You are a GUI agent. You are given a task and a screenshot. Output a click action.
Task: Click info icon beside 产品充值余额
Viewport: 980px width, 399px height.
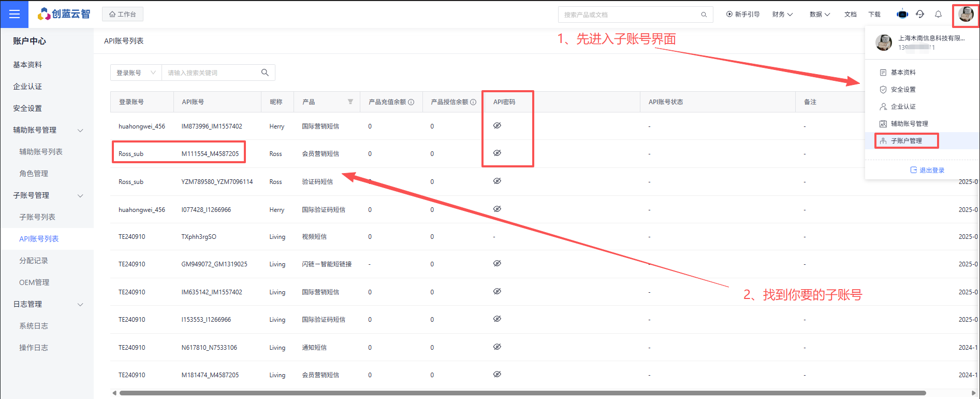411,102
